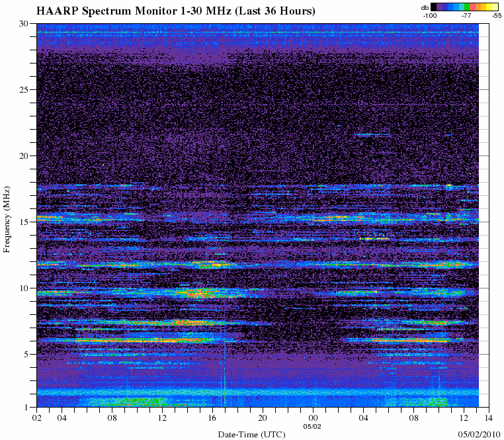Screen dimensions: 504x440
Task: Click the HAARP Spectrum Monitor chart title
Action: pos(175,11)
